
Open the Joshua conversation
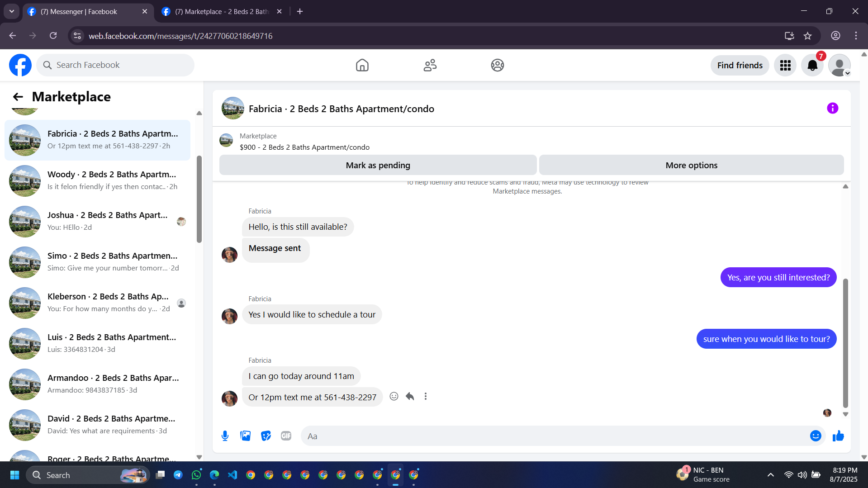tap(97, 222)
